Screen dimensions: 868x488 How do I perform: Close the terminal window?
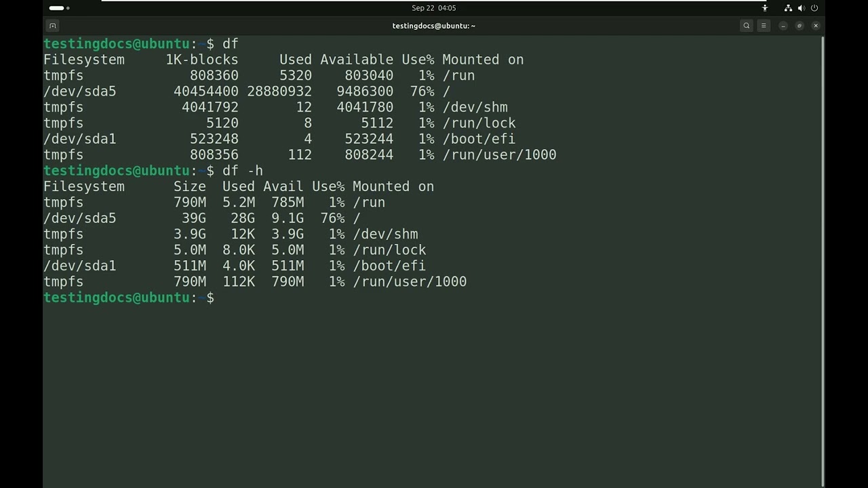(816, 26)
